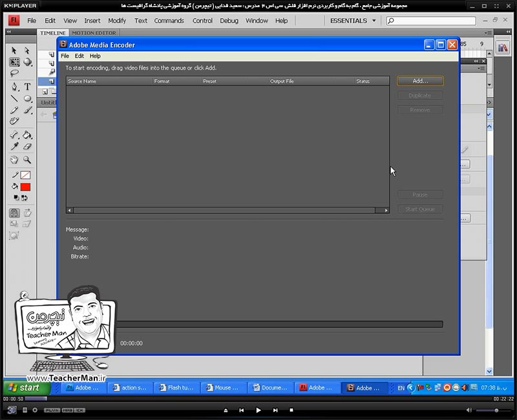Select the Selection arrow tool

tap(14, 50)
